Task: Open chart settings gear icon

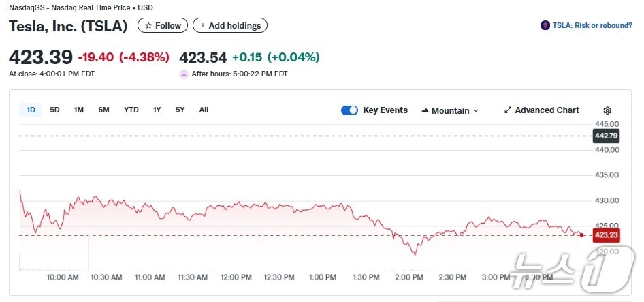Action: click(607, 110)
